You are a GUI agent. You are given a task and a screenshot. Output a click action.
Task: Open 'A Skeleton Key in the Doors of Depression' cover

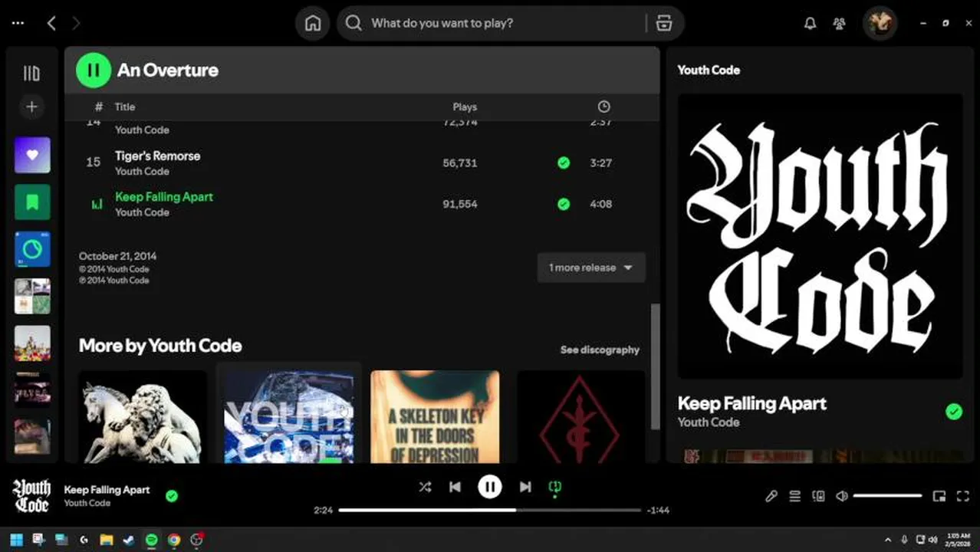435,417
